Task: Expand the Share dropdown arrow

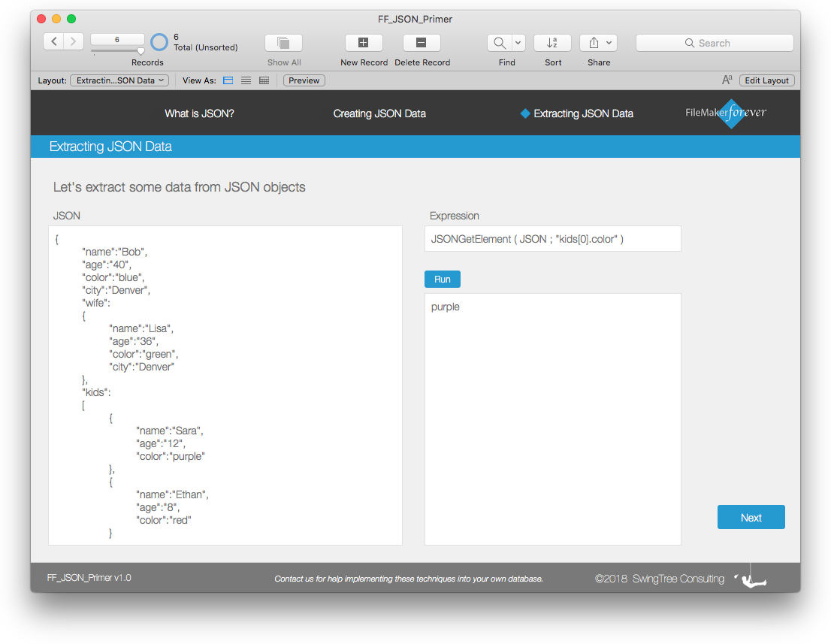Action: (609, 42)
